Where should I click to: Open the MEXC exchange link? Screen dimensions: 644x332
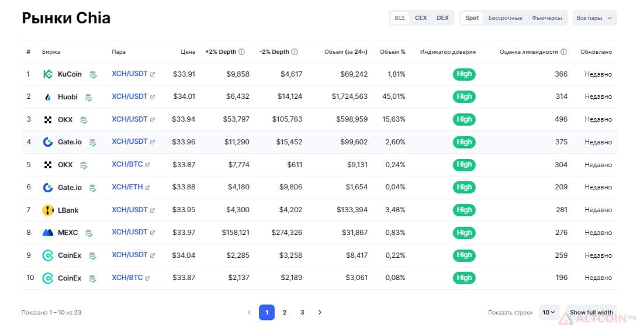pos(68,233)
